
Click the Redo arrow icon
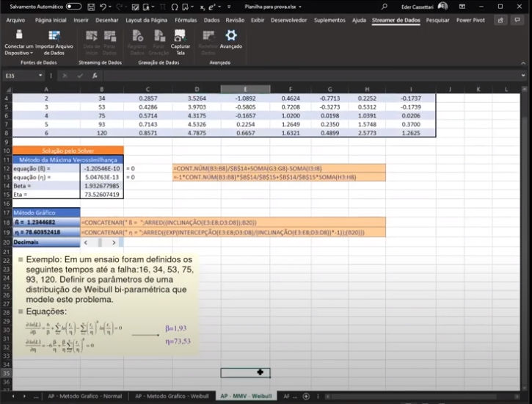click(119, 7)
